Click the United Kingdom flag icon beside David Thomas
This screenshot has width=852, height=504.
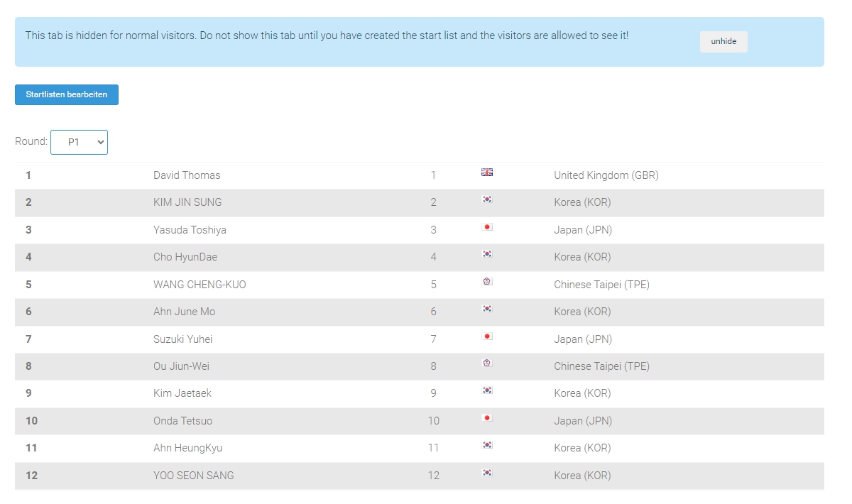(487, 172)
